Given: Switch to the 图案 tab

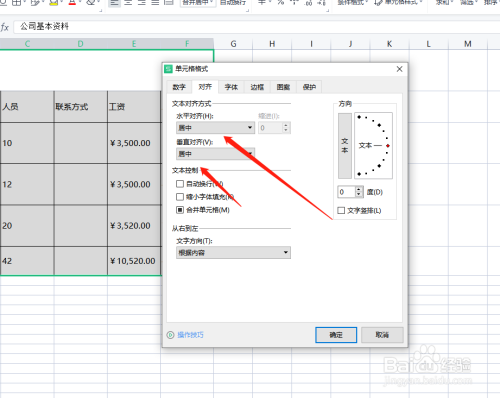Looking at the screenshot, I should point(283,87).
